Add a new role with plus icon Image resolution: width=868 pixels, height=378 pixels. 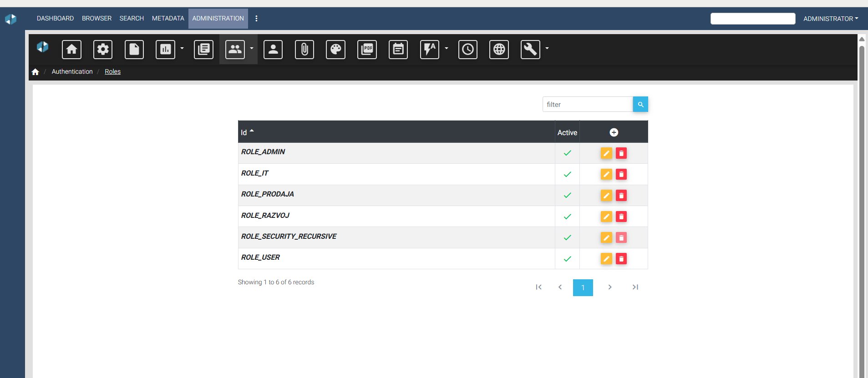(614, 132)
